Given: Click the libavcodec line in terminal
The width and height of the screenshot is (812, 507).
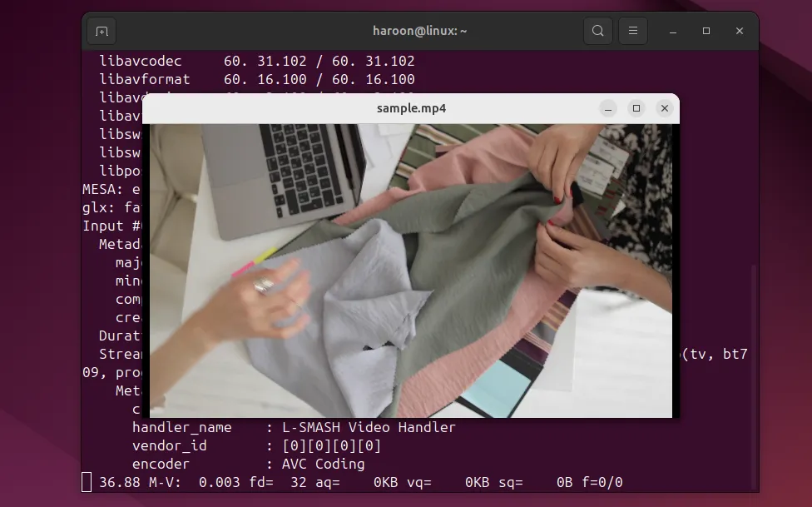Looking at the screenshot, I should (x=257, y=61).
